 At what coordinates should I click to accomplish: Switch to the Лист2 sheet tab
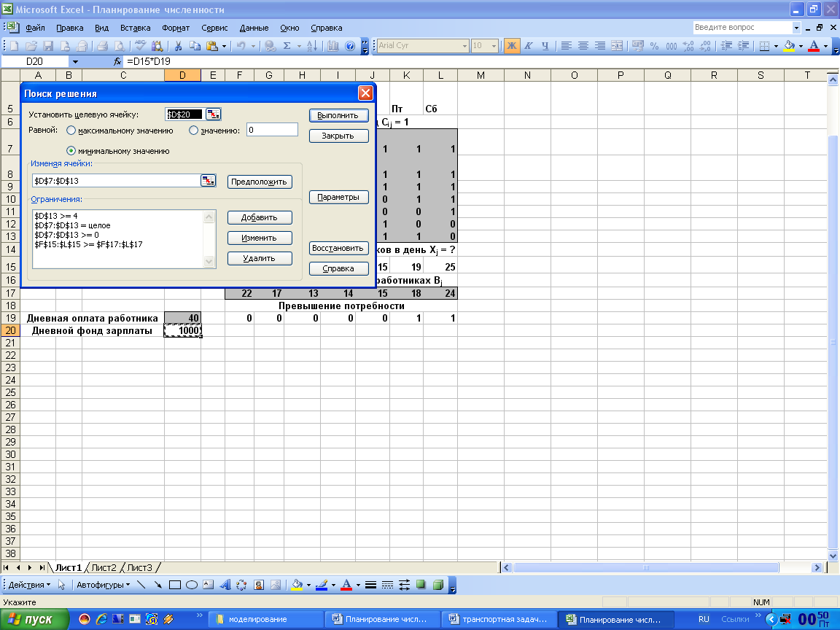104,567
